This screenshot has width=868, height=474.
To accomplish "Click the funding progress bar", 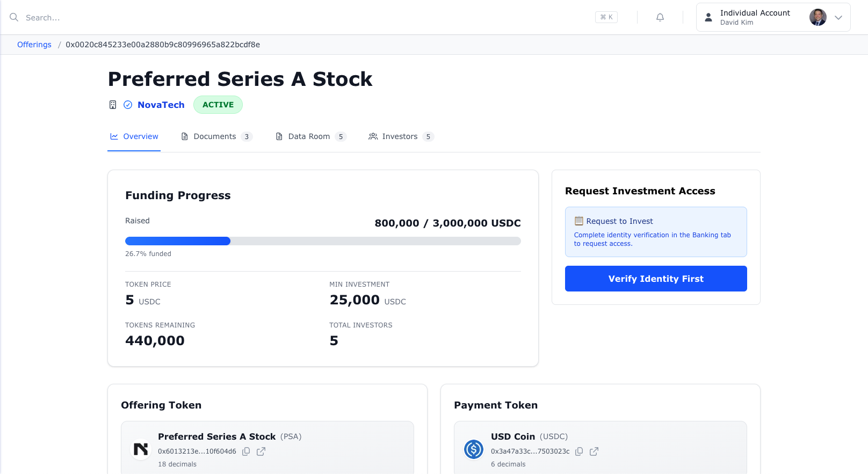I will [x=323, y=241].
